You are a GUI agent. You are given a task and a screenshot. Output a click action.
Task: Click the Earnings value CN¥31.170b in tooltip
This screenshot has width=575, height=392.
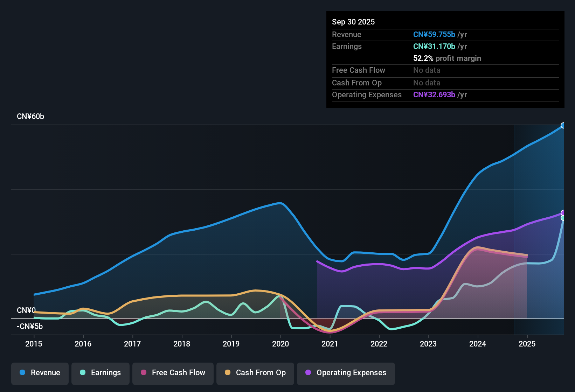coord(434,46)
